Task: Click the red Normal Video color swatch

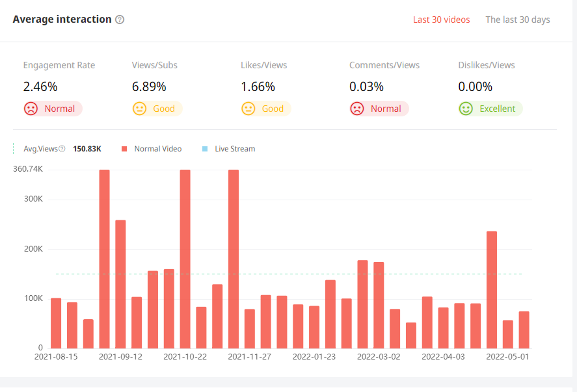Action: click(124, 149)
